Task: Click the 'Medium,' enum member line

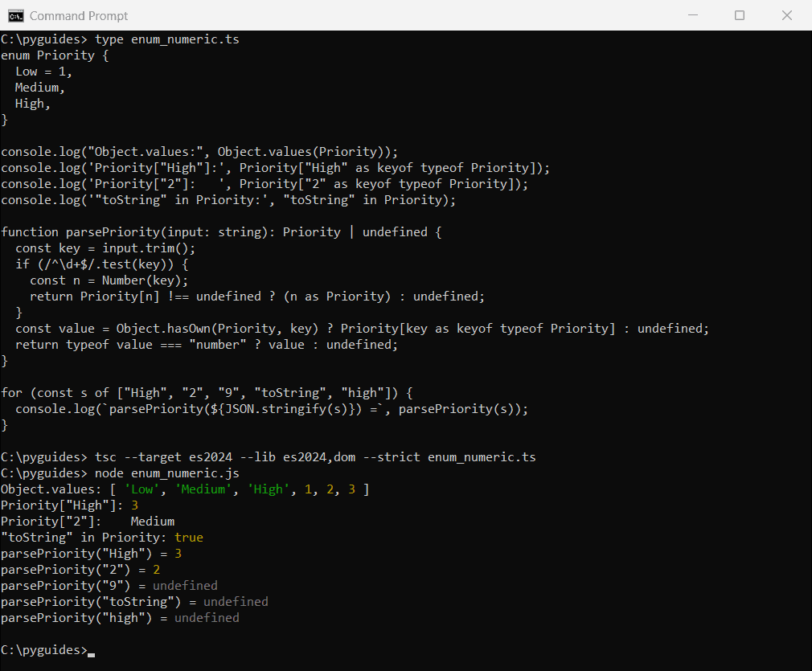Action: pyautogui.click(x=40, y=88)
